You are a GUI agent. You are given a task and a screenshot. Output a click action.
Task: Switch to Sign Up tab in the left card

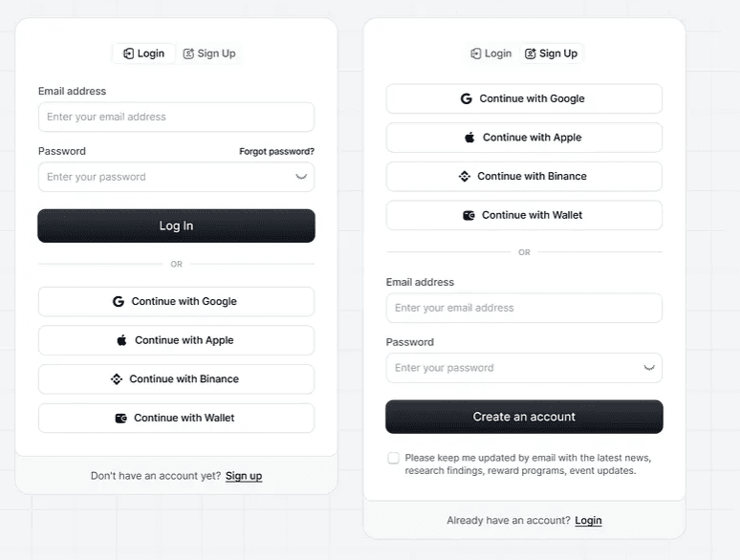click(x=209, y=54)
